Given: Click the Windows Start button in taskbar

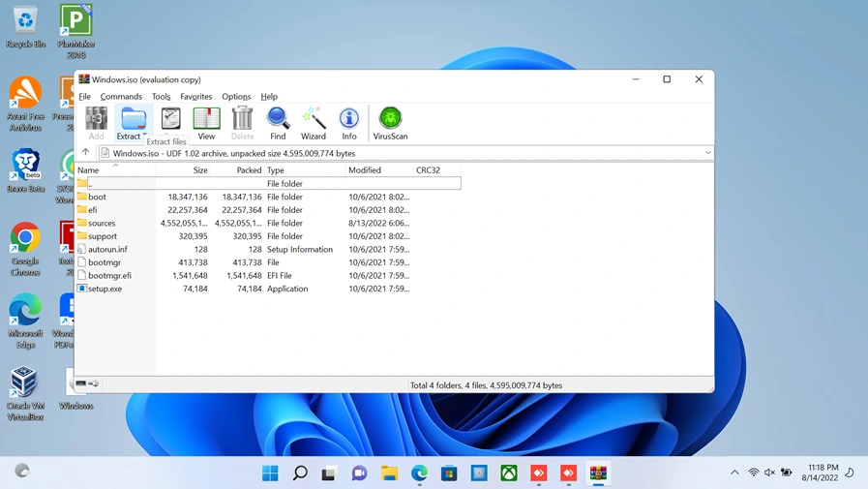Looking at the screenshot, I should pyautogui.click(x=270, y=473).
